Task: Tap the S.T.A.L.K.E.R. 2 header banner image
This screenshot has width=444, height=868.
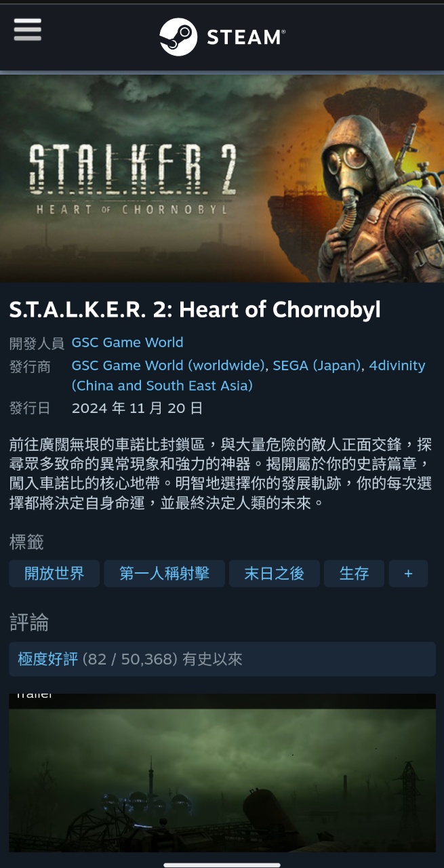Action: (222, 178)
